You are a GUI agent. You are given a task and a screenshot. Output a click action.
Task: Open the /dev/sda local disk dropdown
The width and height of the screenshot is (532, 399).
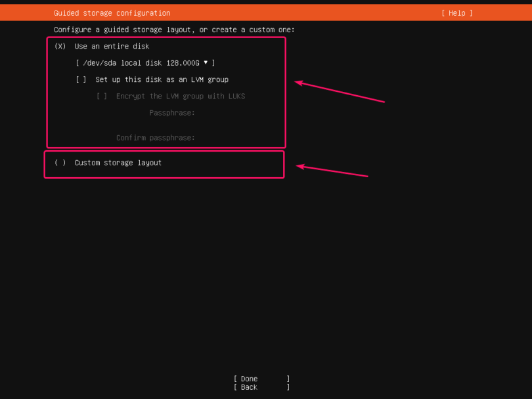point(145,63)
